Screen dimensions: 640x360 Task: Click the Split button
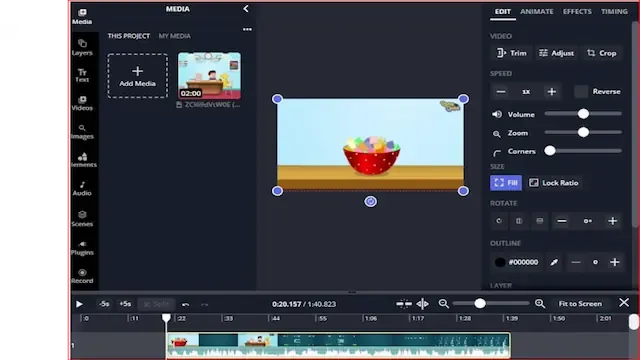tap(156, 304)
